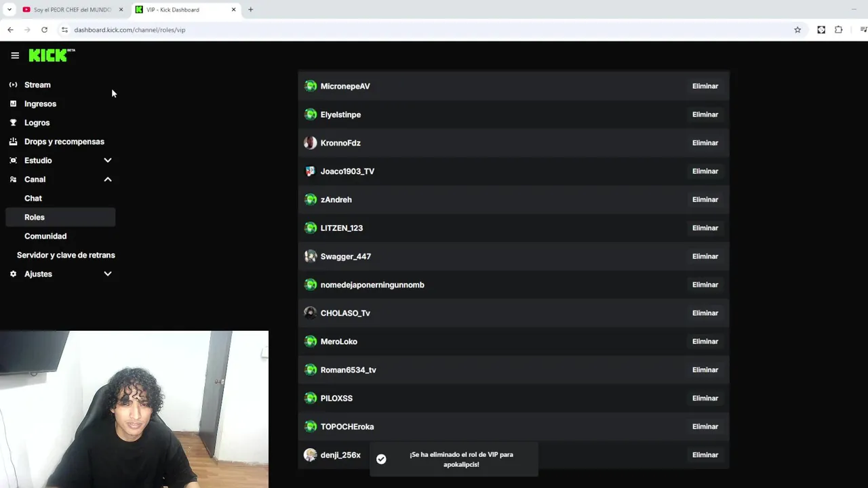This screenshot has height=488, width=868.
Task: Open the Chat item under Canal
Action: [33, 199]
